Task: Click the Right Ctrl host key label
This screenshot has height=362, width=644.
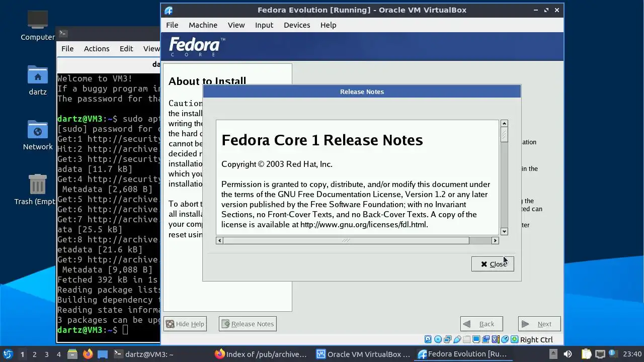Action: click(536, 340)
